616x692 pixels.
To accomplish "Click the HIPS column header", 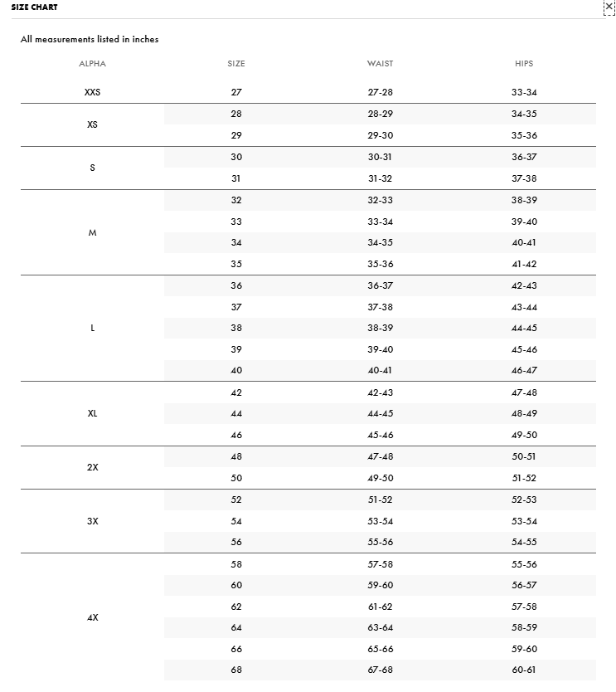I will pos(524,64).
